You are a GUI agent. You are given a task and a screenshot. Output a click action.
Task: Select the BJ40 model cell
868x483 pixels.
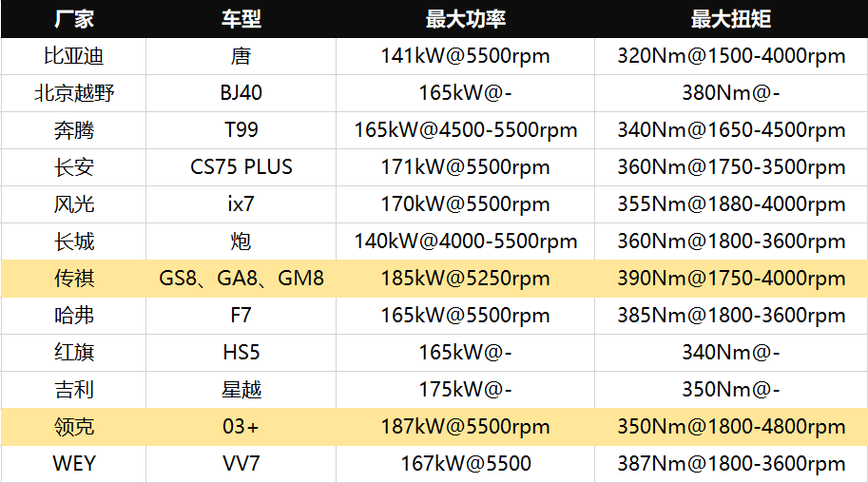tap(241, 93)
